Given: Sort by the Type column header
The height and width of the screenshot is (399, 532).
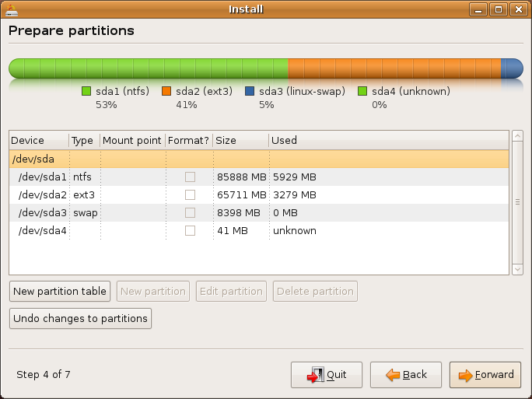Looking at the screenshot, I should (85, 140).
